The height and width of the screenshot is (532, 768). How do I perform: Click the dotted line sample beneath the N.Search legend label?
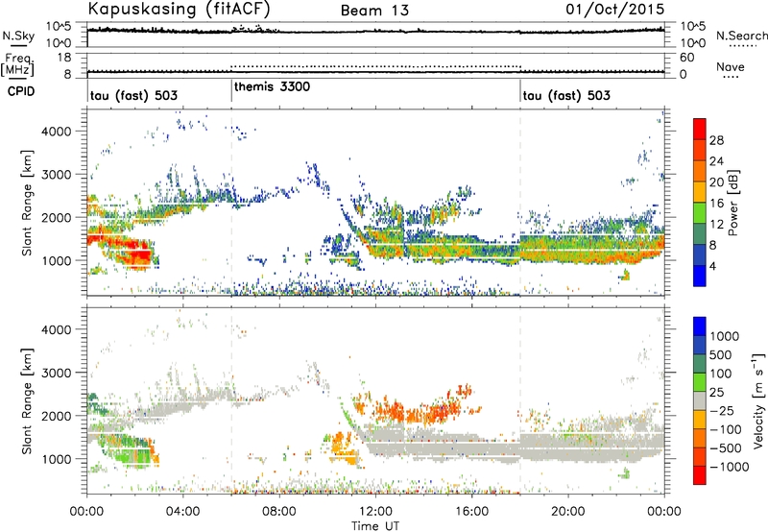pos(742,46)
